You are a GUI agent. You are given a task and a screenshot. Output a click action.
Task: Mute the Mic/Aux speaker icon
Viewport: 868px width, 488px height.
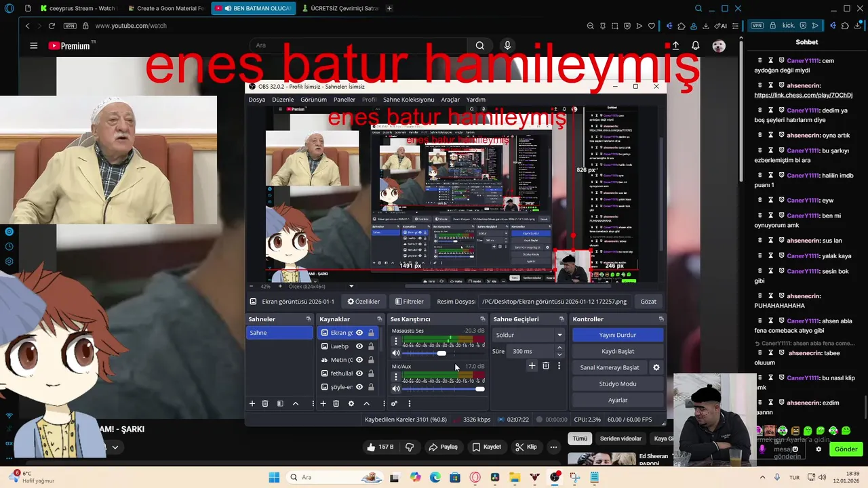[x=396, y=388]
